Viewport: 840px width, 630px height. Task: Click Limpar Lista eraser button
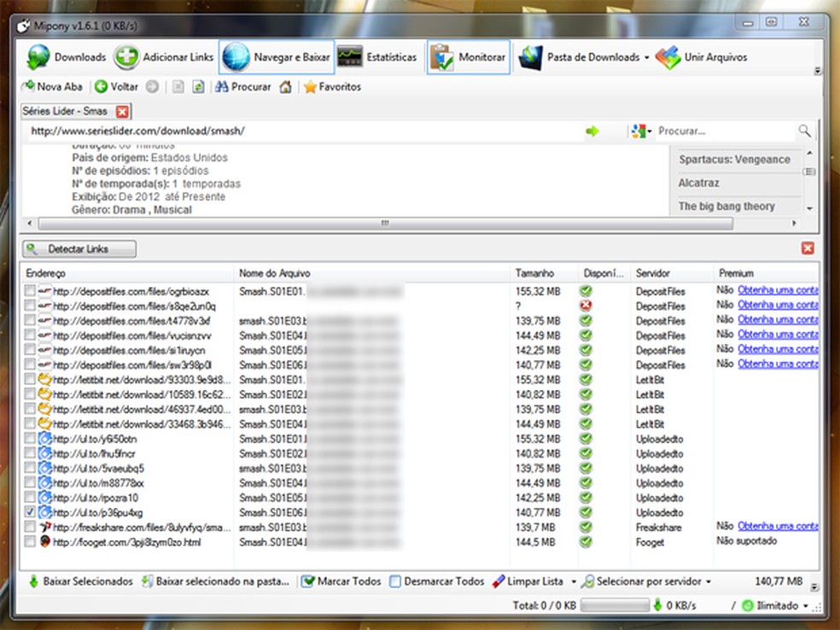[528, 581]
